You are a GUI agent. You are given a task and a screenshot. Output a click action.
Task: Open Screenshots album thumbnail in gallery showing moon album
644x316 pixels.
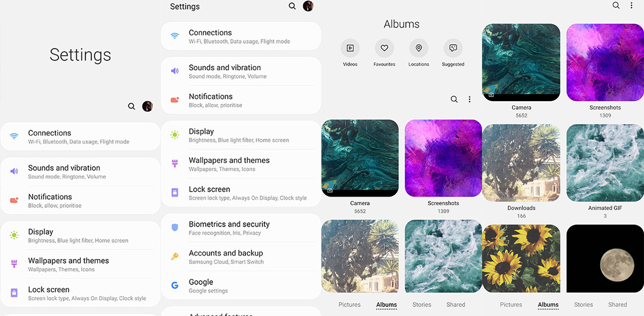point(605,63)
